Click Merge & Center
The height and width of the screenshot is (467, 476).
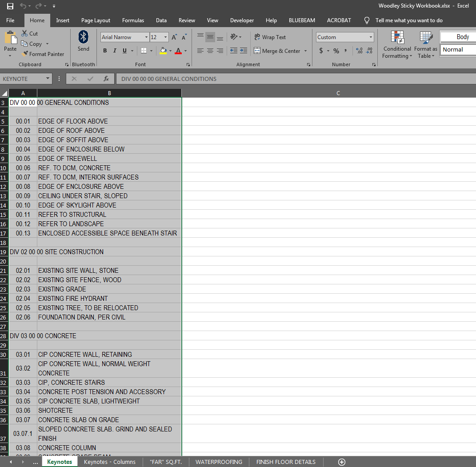tap(277, 51)
